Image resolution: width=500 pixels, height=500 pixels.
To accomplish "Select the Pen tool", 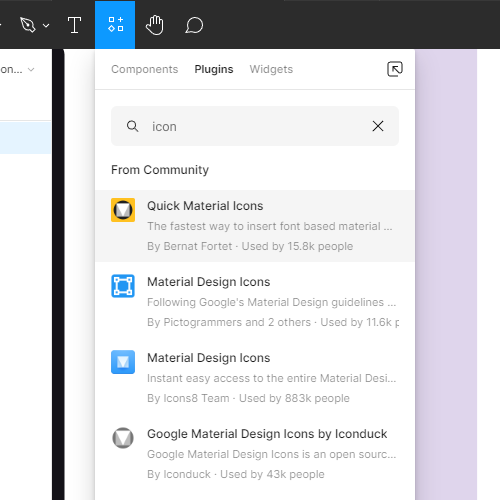I will click(28, 25).
